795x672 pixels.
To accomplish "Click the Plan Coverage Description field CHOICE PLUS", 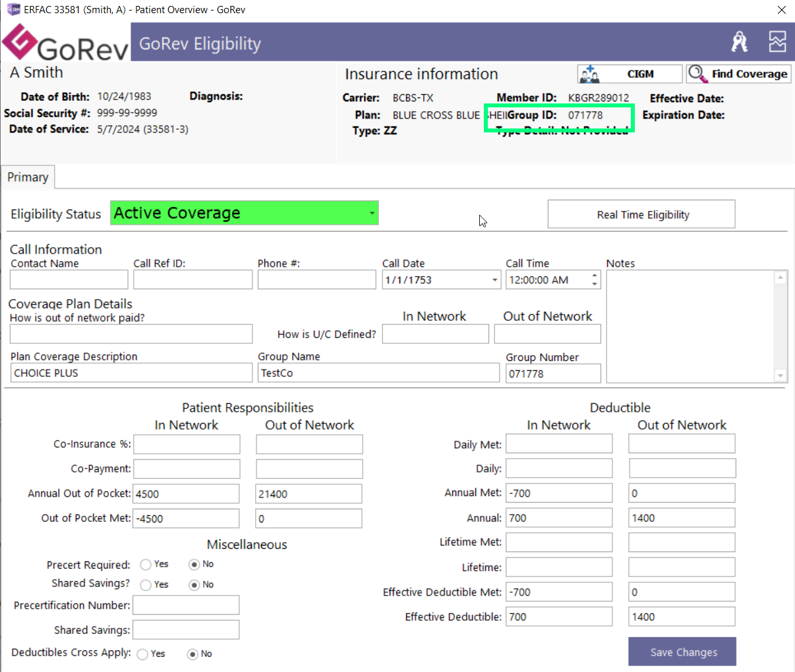I will coord(131,373).
